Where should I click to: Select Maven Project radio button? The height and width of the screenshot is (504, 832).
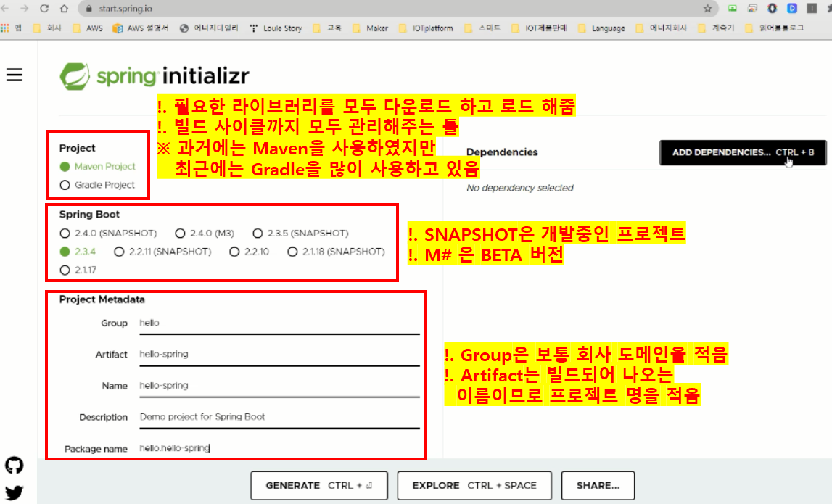click(65, 167)
